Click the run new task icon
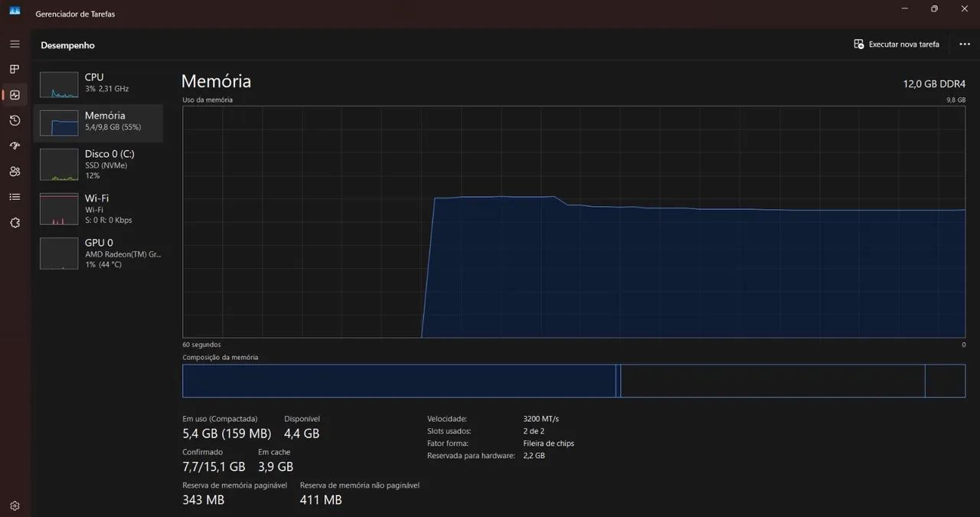Screen dimensions: 980x517 pos(859,44)
